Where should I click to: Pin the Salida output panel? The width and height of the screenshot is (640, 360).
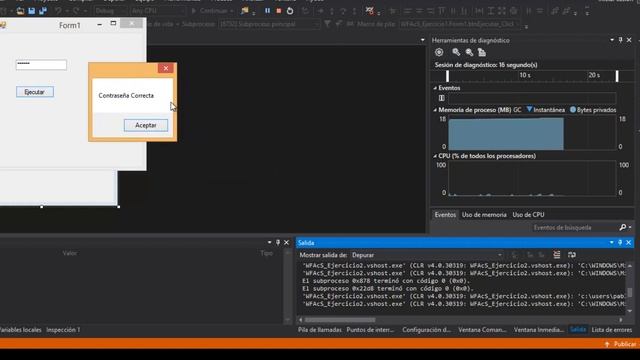(x=620, y=242)
